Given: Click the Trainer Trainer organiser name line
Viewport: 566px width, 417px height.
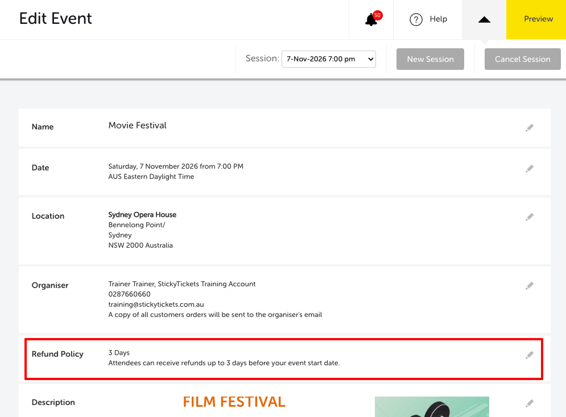Looking at the screenshot, I should pos(182,284).
